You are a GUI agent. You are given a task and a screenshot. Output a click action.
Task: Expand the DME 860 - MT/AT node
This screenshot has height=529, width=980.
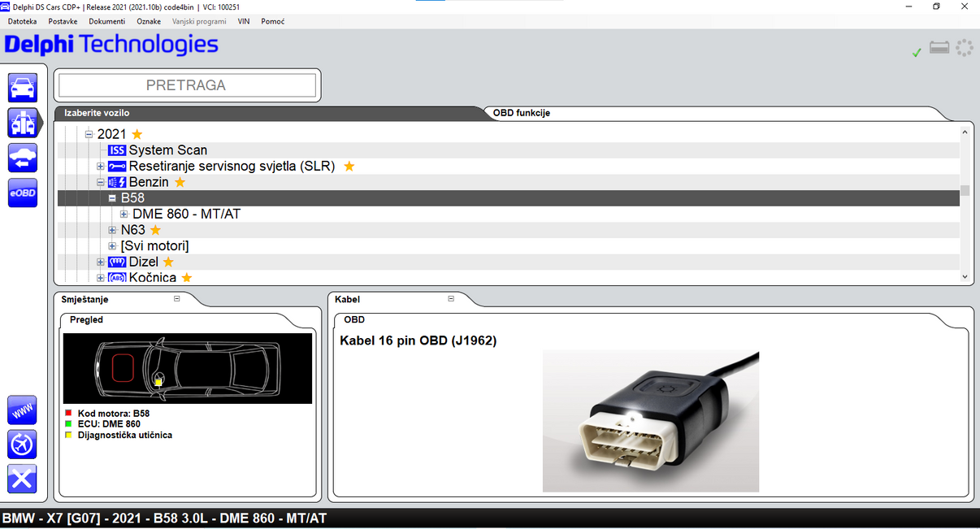coord(124,215)
